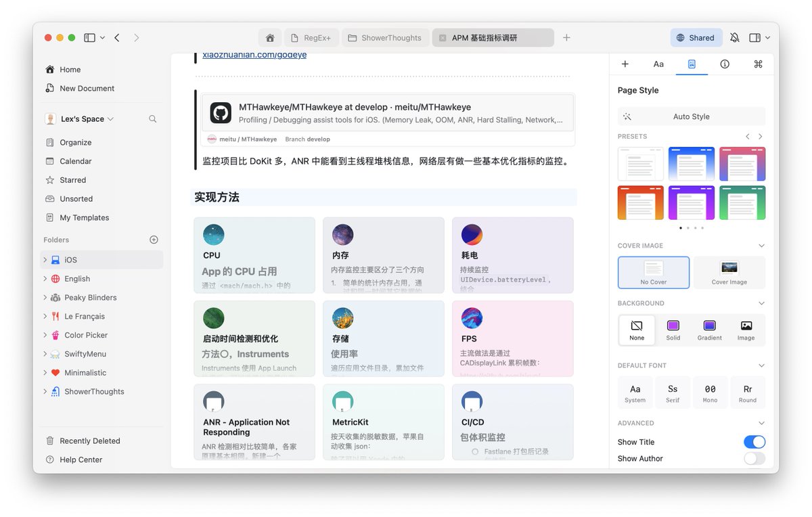Viewport: 812px width, 517px height.
Task: Apply the blue gradient preset
Action: click(692, 164)
